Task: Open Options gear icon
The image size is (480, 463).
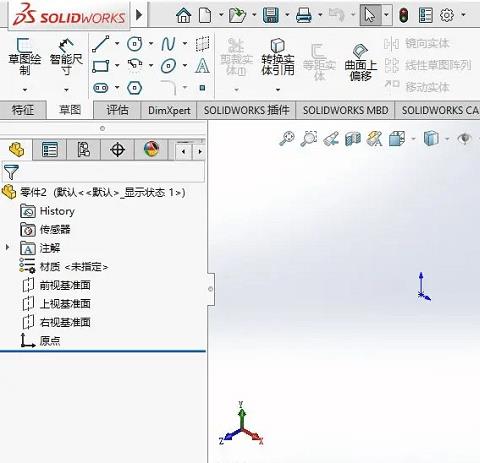Action: [447, 15]
